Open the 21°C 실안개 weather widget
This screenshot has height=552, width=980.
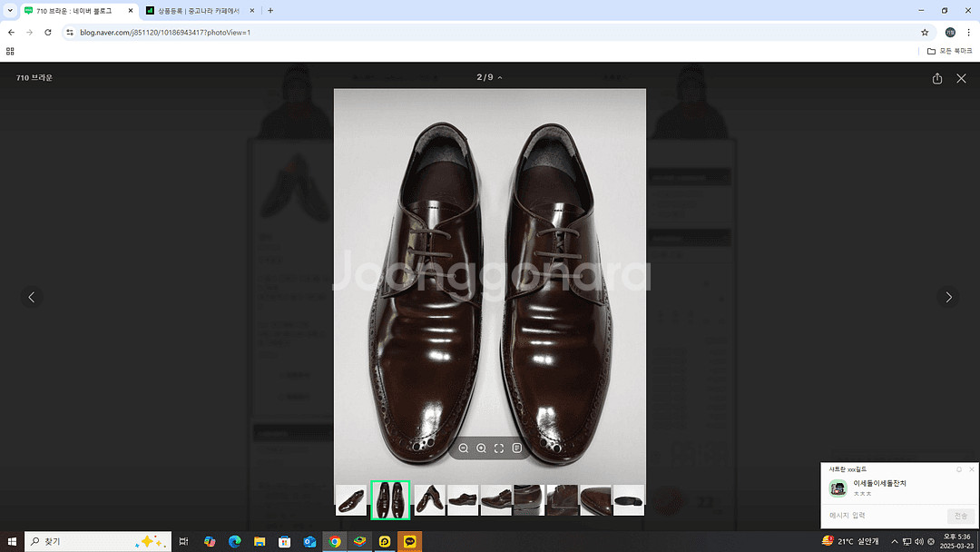pyautogui.click(x=850, y=541)
